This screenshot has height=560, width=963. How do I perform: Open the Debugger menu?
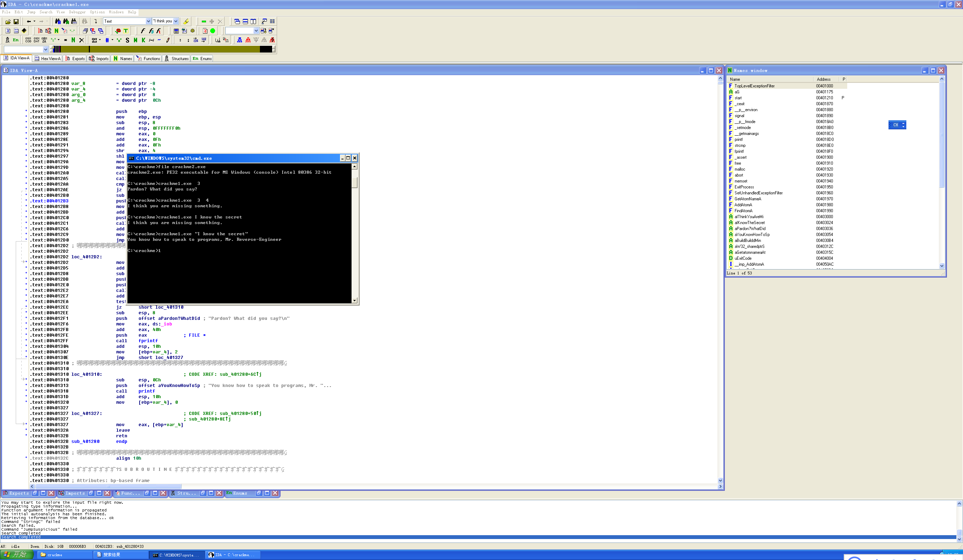pyautogui.click(x=77, y=12)
